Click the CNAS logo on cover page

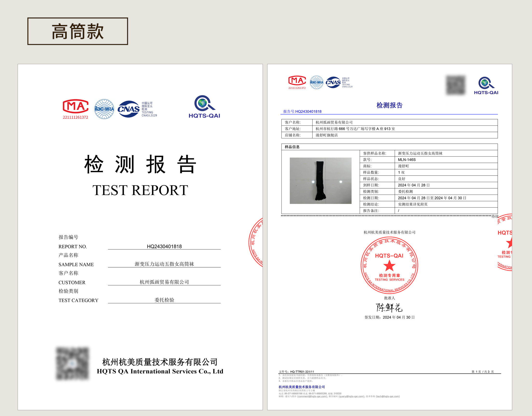tap(128, 109)
